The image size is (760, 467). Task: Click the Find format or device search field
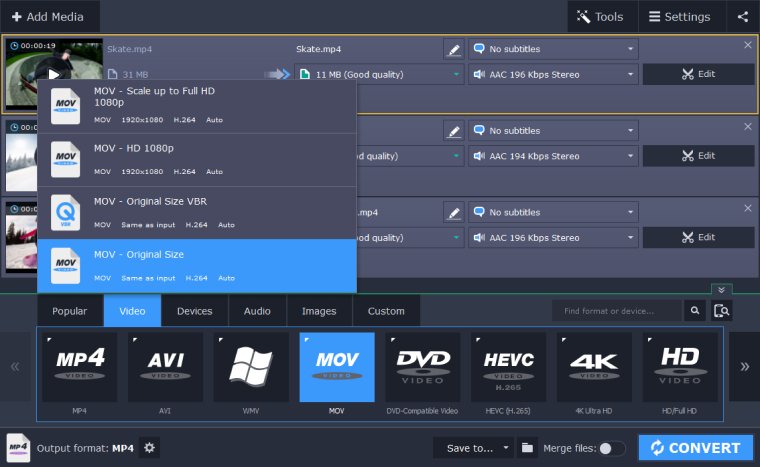[x=617, y=311]
